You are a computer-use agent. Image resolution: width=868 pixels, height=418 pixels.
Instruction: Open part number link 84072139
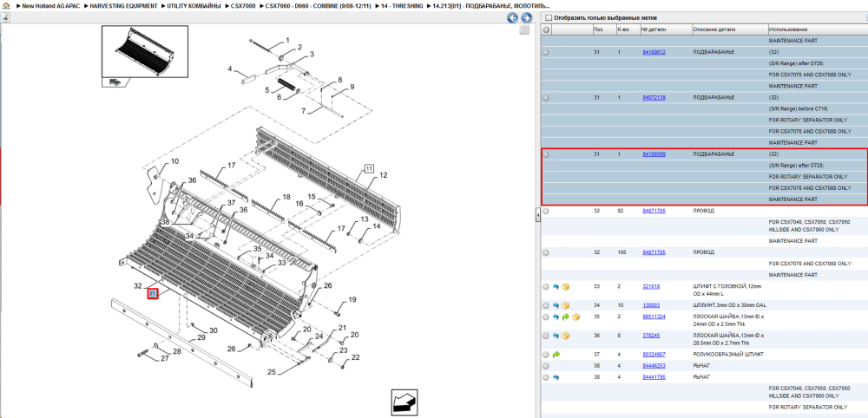pyautogui.click(x=654, y=97)
